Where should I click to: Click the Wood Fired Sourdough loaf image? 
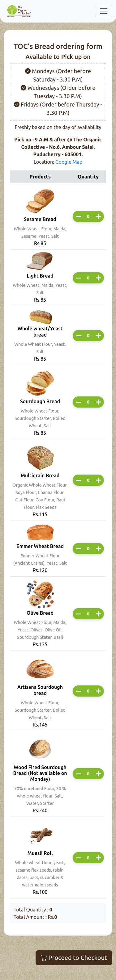click(40, 749)
